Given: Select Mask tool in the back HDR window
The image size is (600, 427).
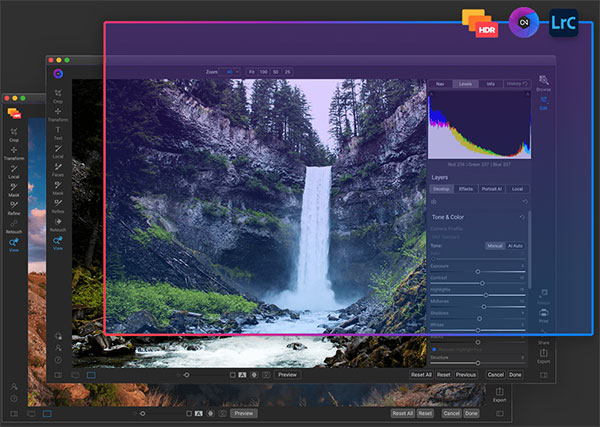Looking at the screenshot, I should (x=14, y=189).
